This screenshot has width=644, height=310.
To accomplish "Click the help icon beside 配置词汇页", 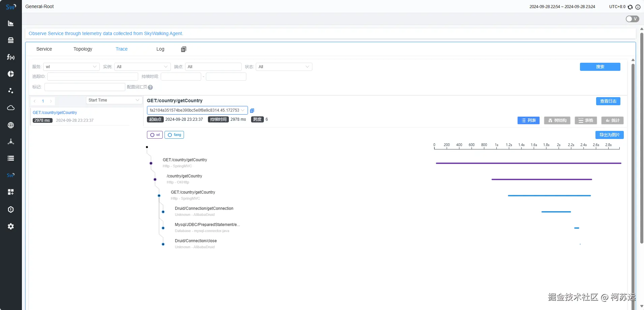I will [x=150, y=87].
